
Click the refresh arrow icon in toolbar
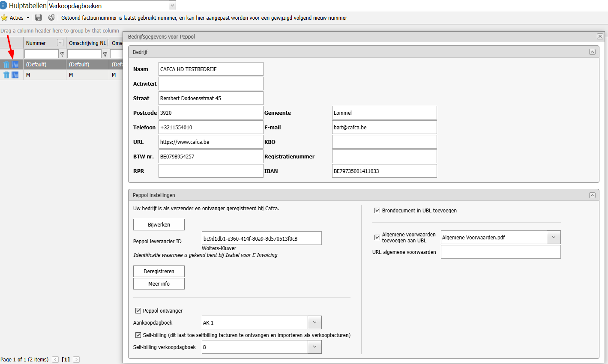(51, 18)
